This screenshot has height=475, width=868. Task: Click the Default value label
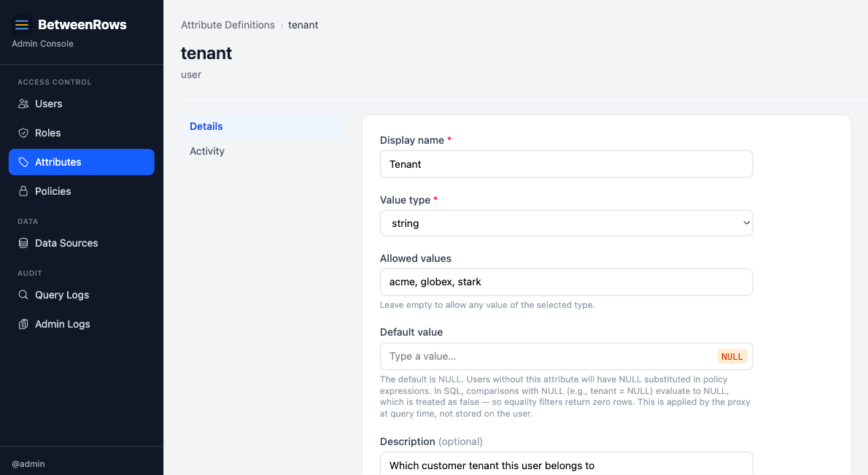[411, 332]
